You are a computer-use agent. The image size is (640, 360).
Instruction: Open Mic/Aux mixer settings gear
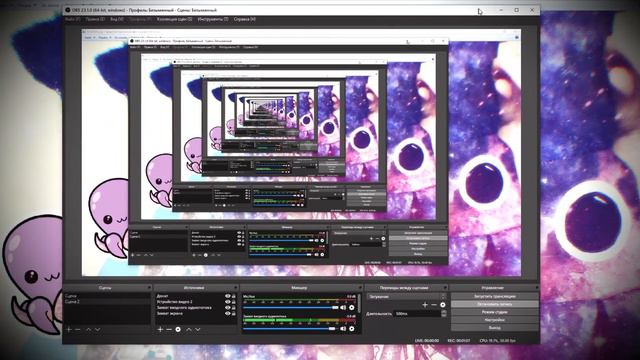tap(351, 307)
